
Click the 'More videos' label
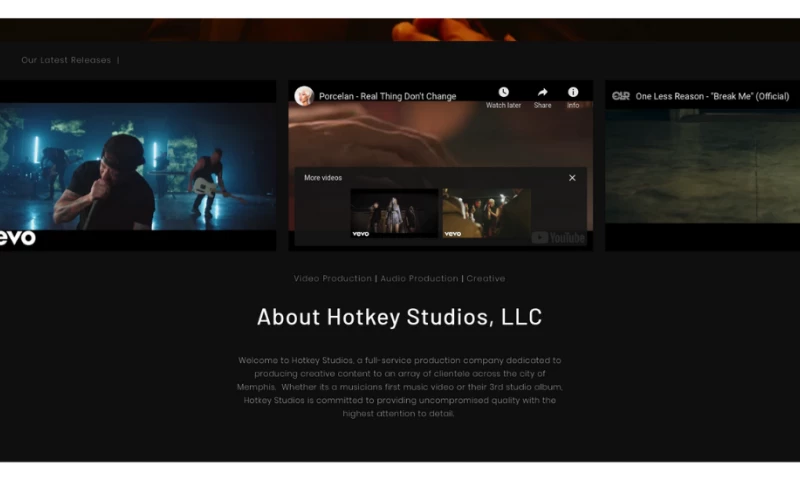point(323,178)
